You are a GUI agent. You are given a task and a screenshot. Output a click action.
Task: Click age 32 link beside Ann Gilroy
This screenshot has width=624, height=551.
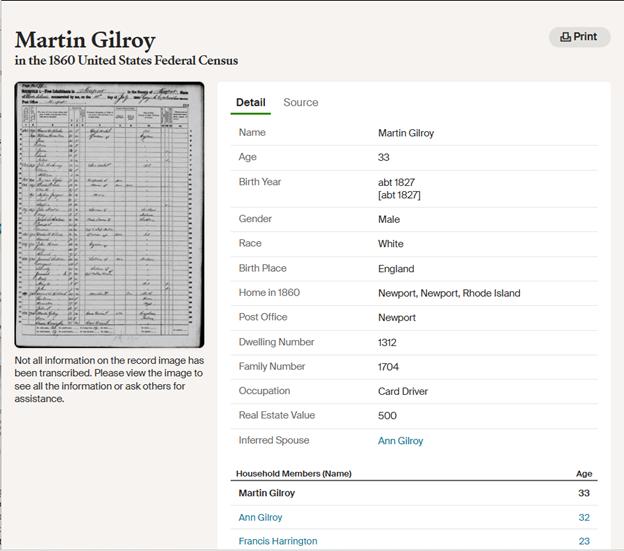585,517
